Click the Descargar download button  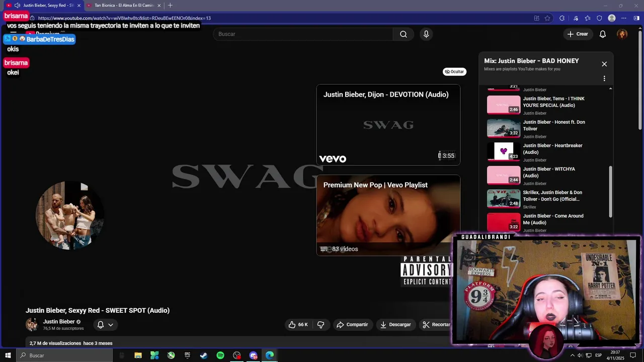click(395, 325)
